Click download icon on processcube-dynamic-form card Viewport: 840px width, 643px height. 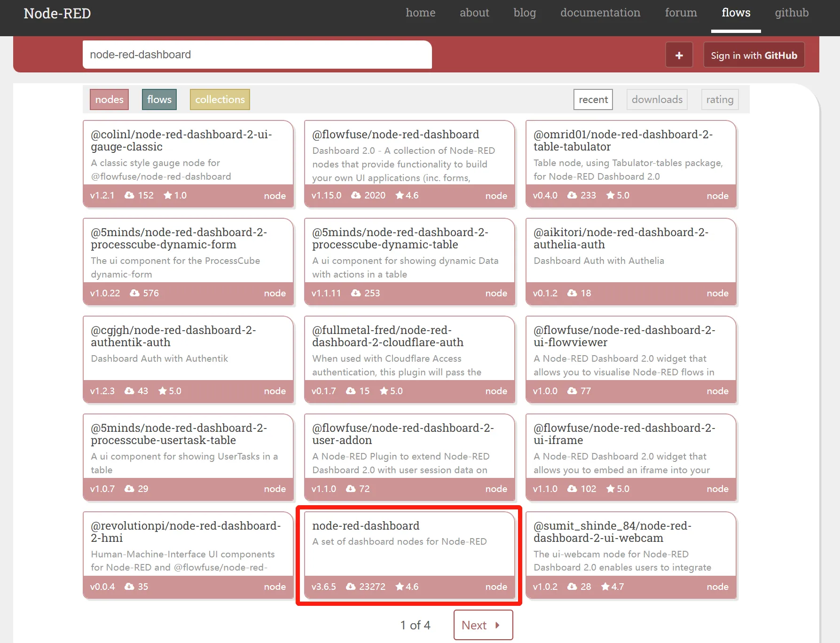pos(134,293)
